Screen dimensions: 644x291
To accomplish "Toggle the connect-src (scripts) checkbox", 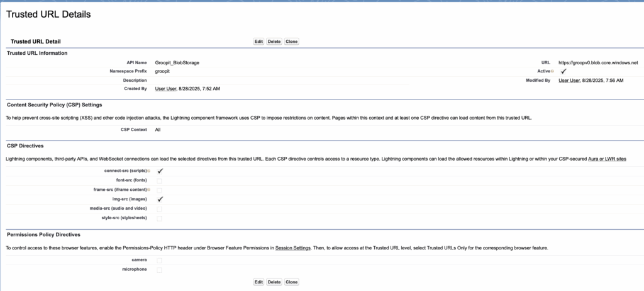I will click(x=160, y=171).
